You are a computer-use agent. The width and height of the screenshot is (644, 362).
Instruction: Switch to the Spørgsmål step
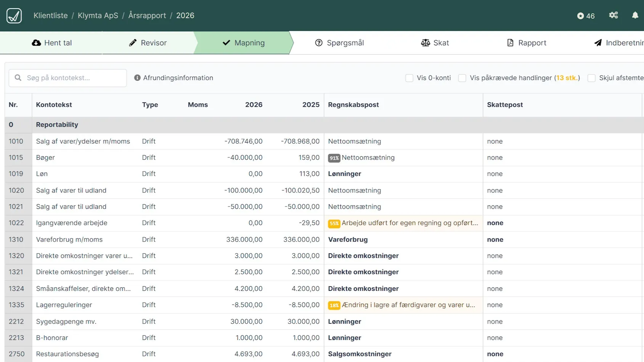[x=339, y=43]
